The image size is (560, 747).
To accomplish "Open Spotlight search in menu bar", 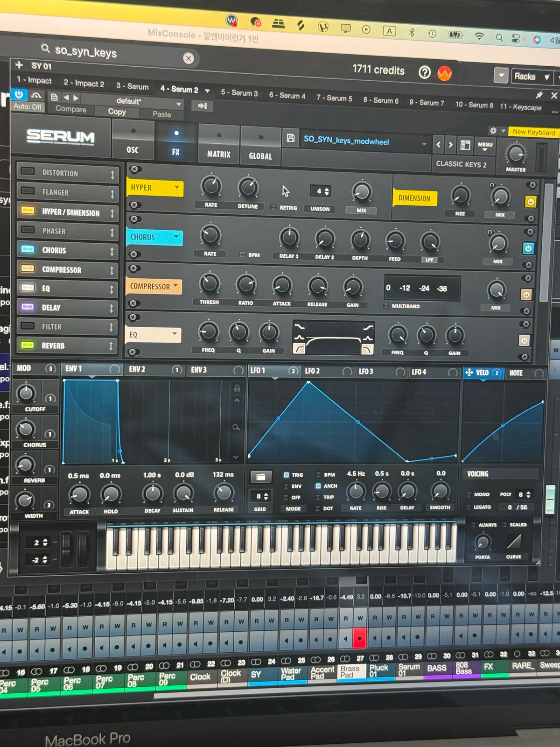I will click(499, 37).
